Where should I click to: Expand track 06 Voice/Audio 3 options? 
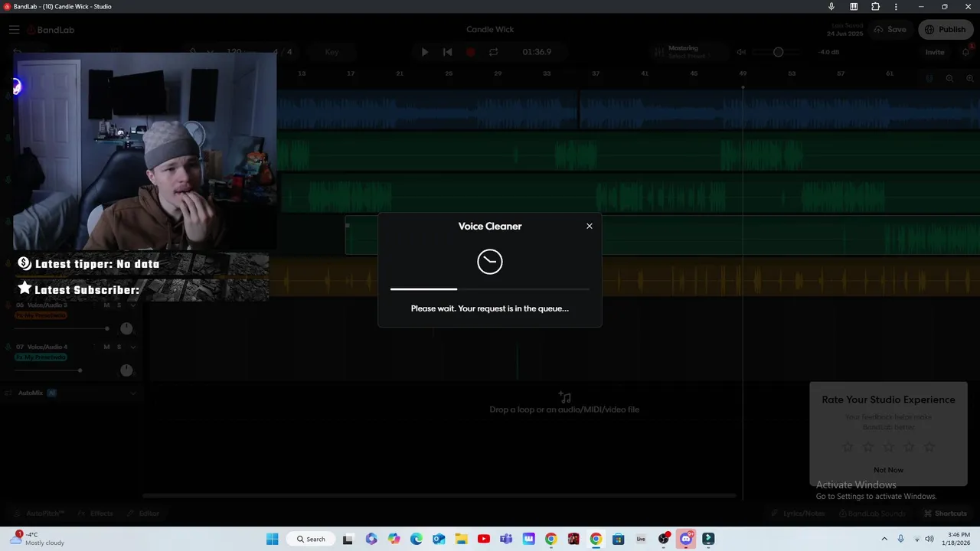(x=133, y=305)
